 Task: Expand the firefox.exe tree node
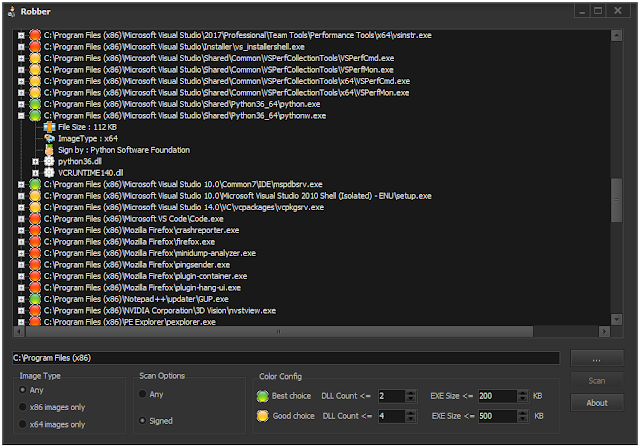[x=21, y=242]
